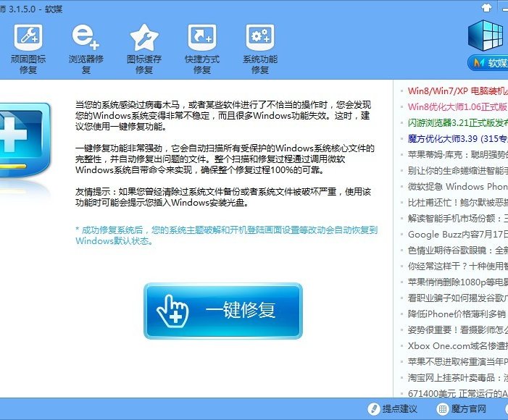Click the skin shirt icon in title bar
Screen dimensions: 508x420
486,7
